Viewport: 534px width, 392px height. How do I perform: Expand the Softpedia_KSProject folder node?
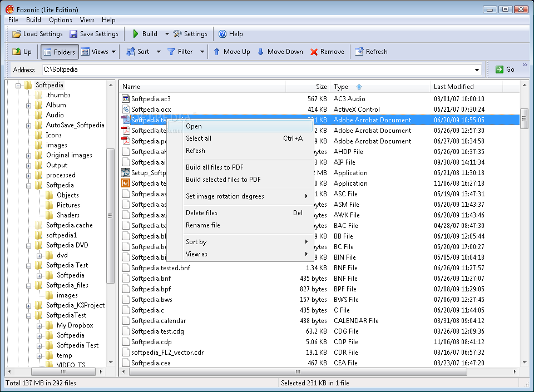point(28,306)
